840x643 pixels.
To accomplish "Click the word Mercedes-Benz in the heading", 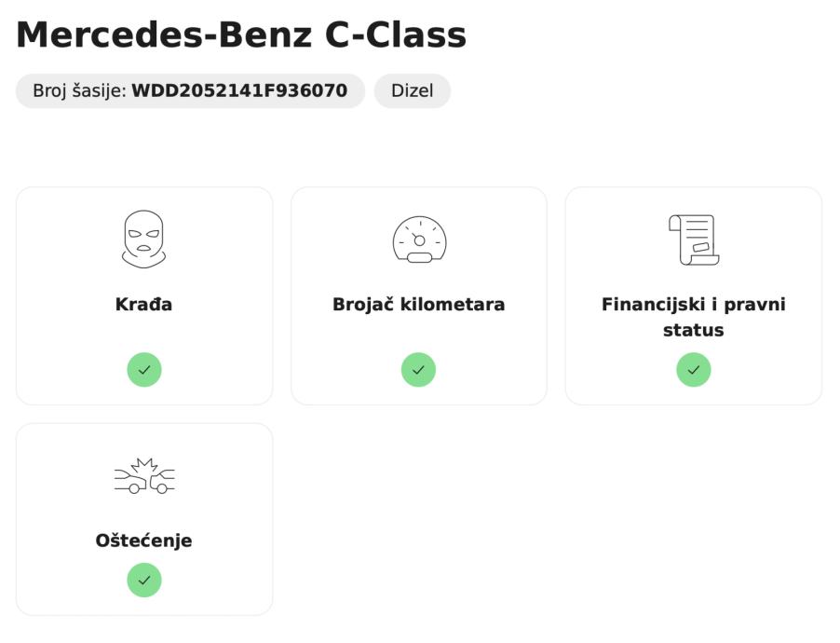I will pos(164,35).
